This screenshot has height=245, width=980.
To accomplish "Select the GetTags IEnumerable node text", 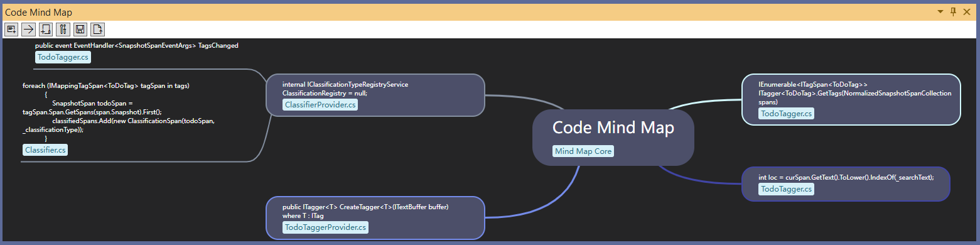I will click(854, 93).
